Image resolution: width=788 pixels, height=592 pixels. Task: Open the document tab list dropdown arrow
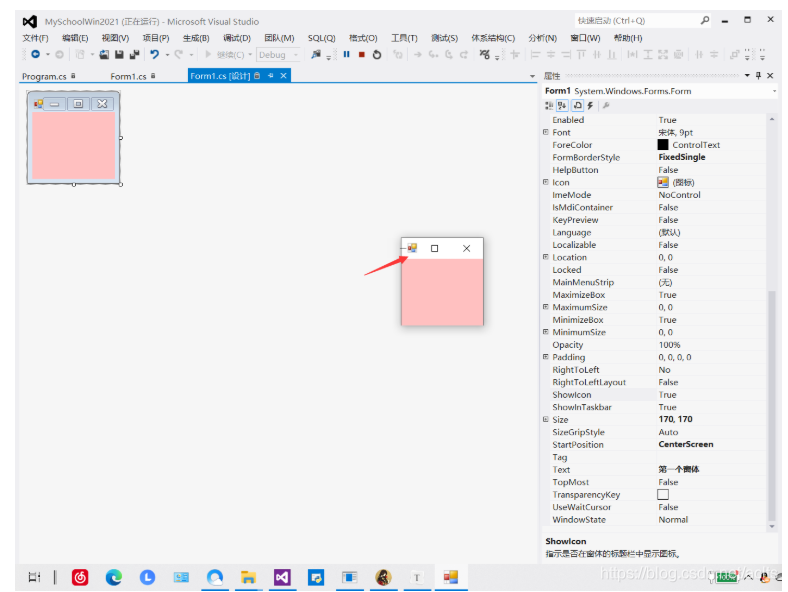tap(532, 76)
